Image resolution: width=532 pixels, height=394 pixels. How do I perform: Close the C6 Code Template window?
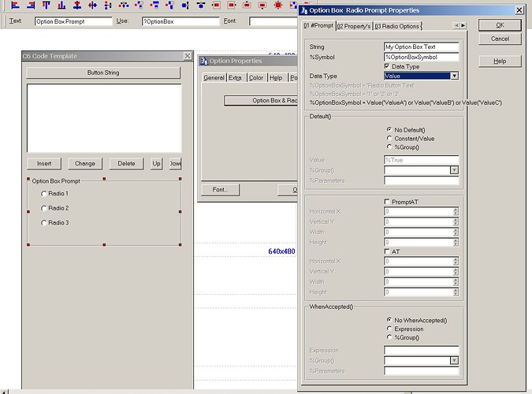click(x=188, y=56)
